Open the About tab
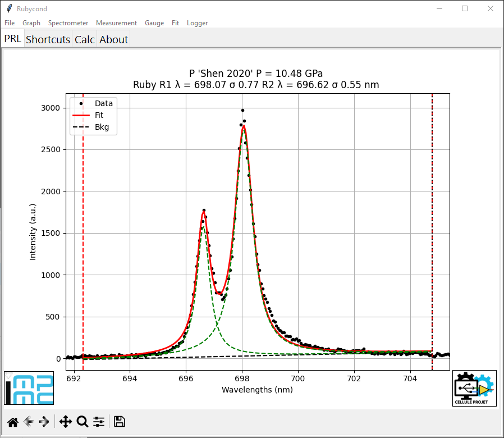Viewport: 504px width, 438px height. 113,39
